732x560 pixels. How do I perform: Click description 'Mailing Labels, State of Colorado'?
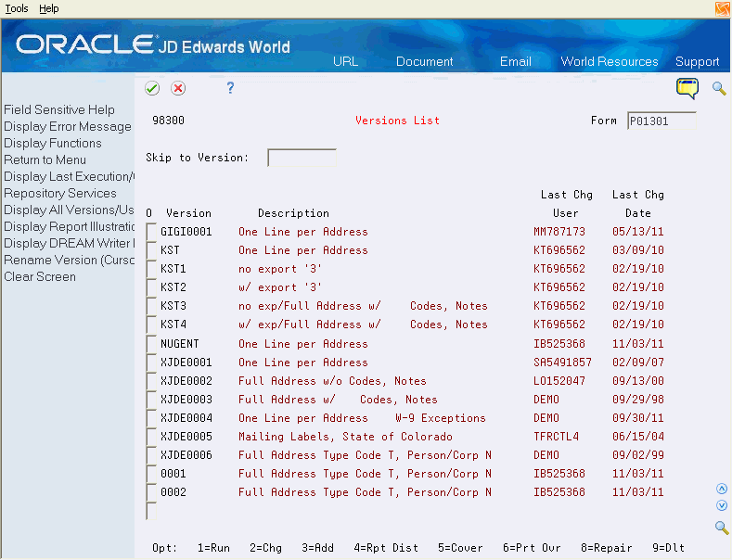pos(345,437)
